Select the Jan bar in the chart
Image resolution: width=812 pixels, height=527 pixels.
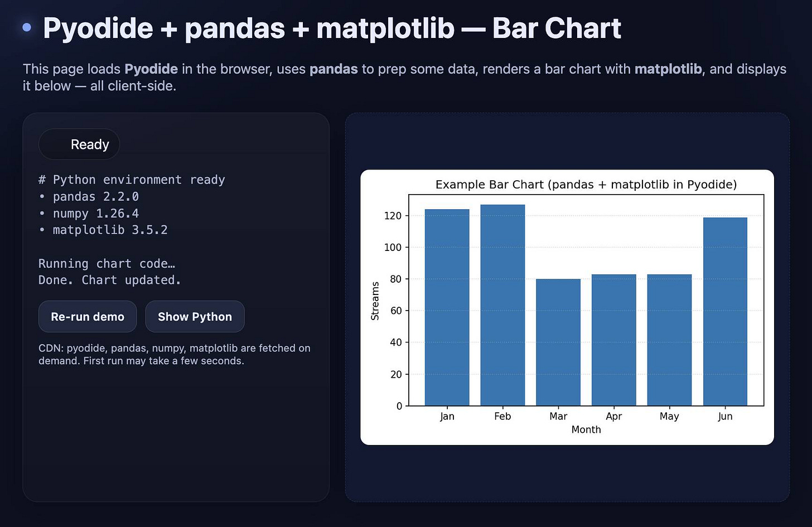point(446,307)
